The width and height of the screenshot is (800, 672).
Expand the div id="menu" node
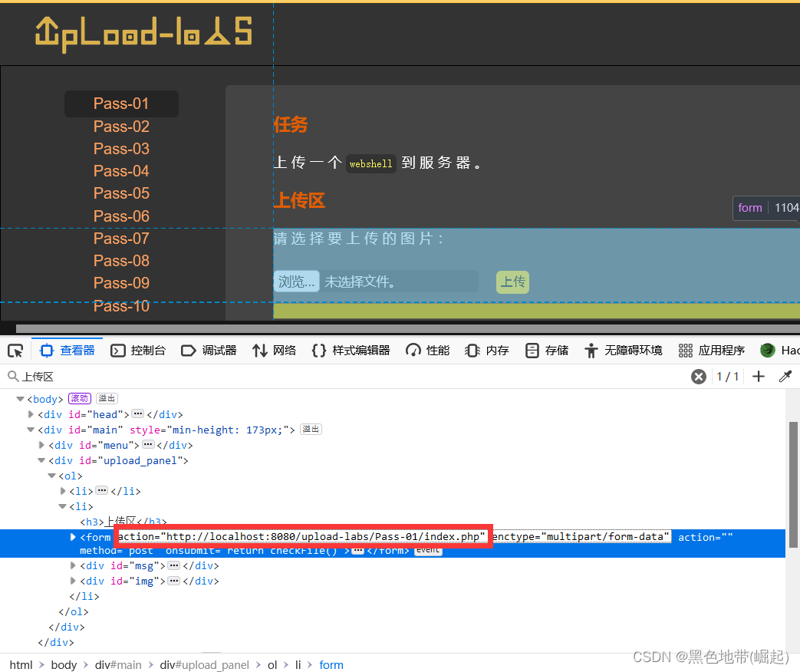[x=41, y=445]
